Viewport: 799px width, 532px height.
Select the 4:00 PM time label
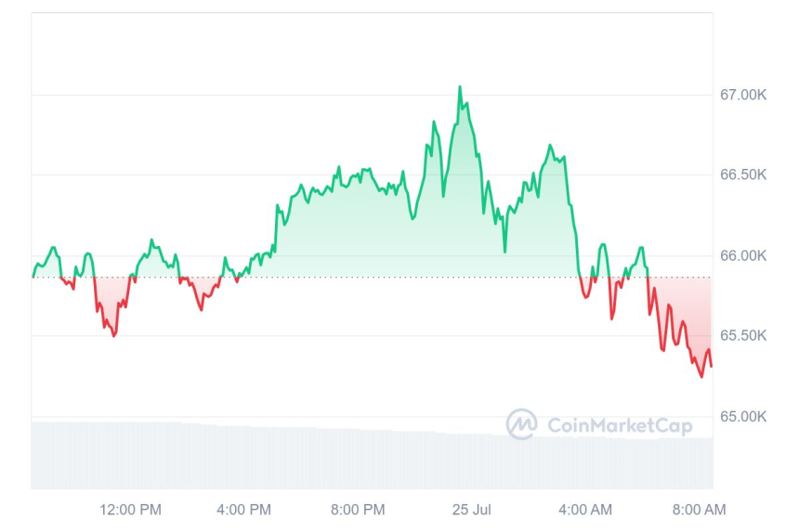point(243,509)
